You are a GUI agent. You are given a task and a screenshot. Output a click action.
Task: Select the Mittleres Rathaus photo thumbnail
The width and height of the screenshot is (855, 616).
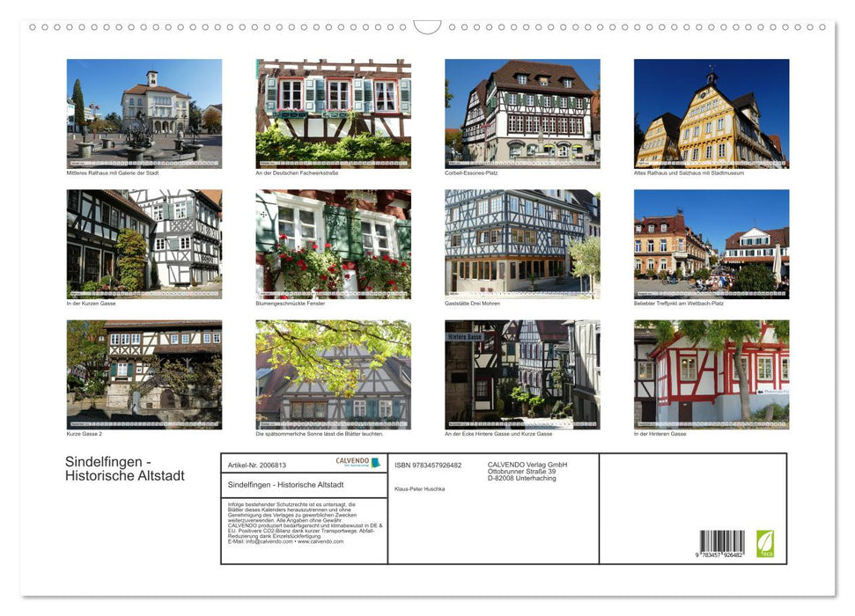point(144,113)
